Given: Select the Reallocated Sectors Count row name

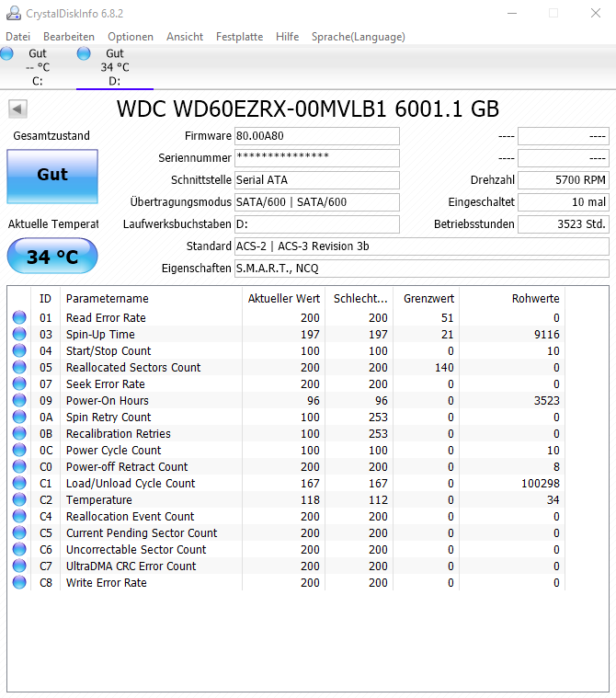Looking at the screenshot, I should pos(133,367).
